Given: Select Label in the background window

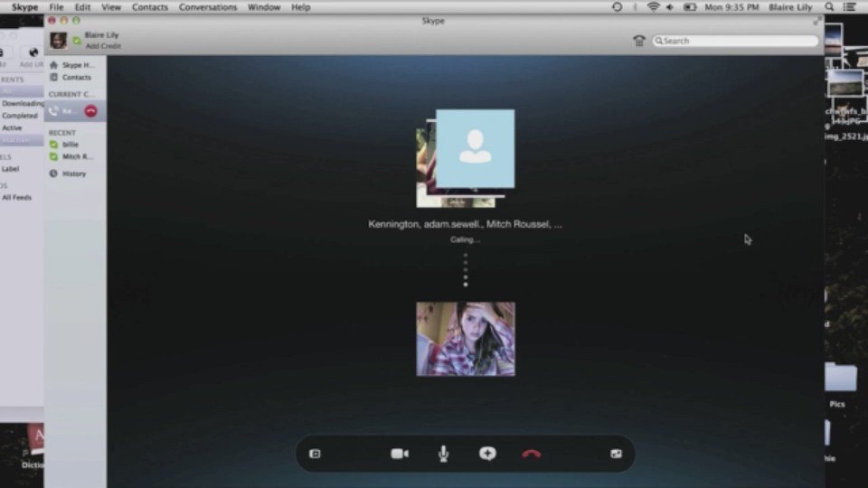Looking at the screenshot, I should click(x=10, y=169).
